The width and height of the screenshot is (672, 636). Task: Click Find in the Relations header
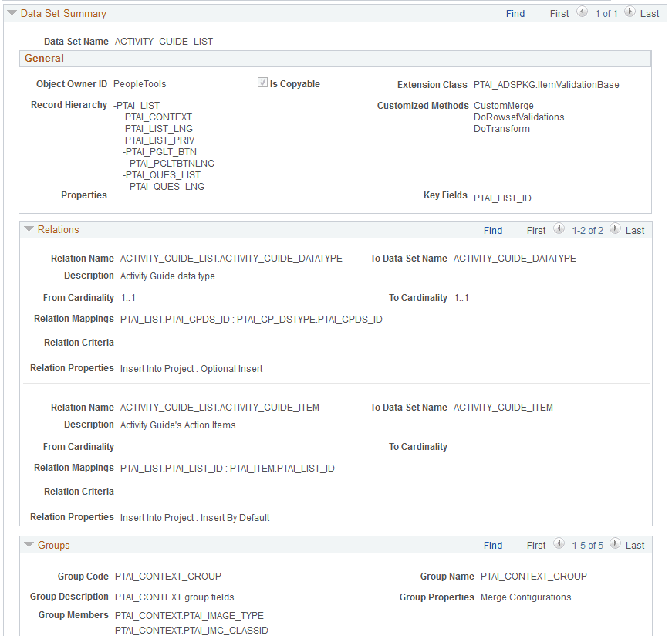click(x=493, y=229)
